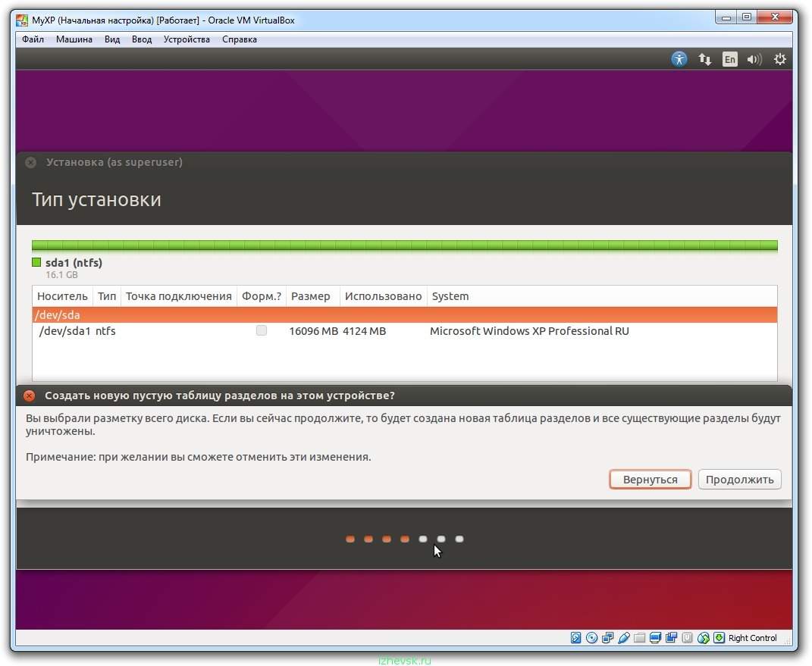Click the USB devices status icon
This screenshot has width=812, height=666.
point(624,638)
